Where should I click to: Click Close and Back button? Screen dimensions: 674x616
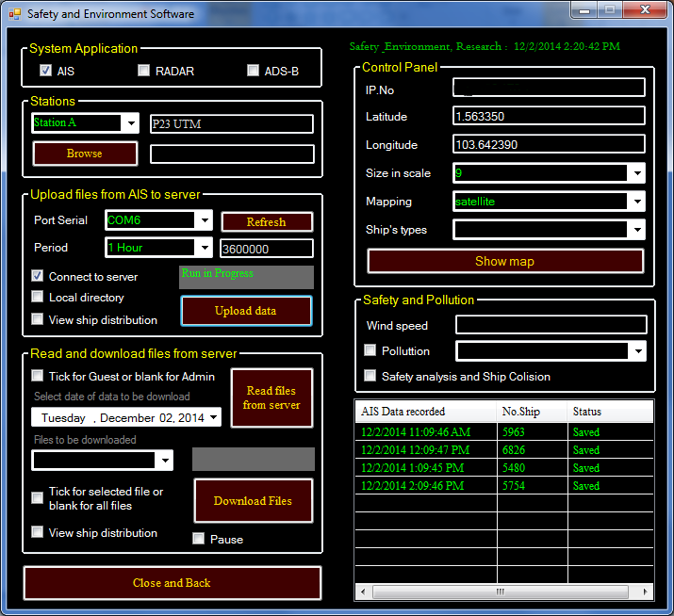(172, 583)
